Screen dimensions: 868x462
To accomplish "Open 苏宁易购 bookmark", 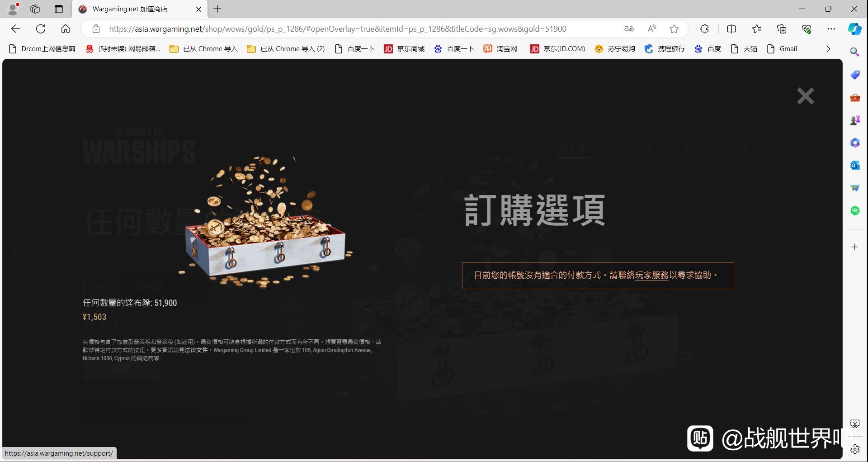I will click(x=615, y=49).
